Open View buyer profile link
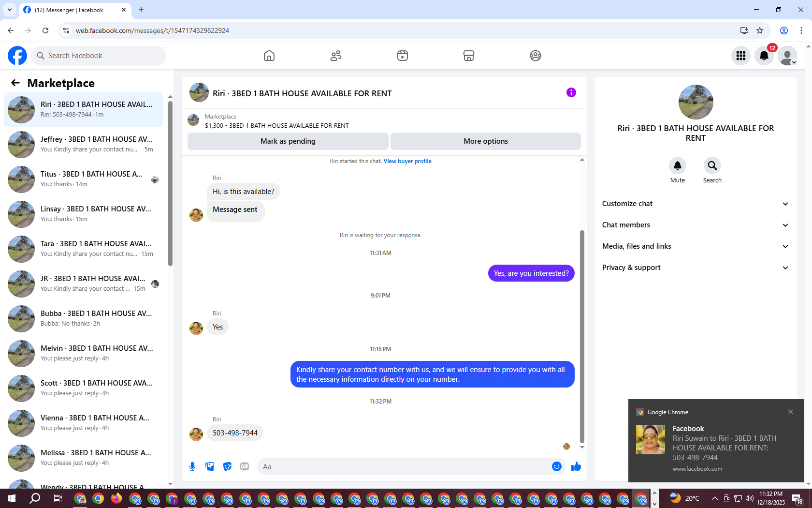This screenshot has height=508, width=812. [x=407, y=161]
